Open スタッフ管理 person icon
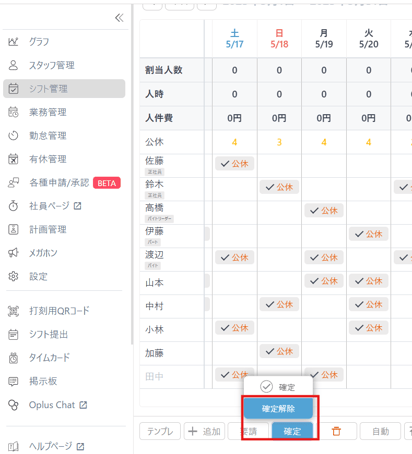412x454 pixels. click(x=13, y=65)
